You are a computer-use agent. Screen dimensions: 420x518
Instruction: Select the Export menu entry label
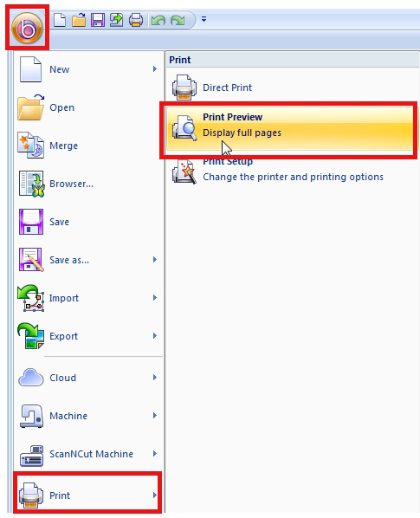(64, 336)
